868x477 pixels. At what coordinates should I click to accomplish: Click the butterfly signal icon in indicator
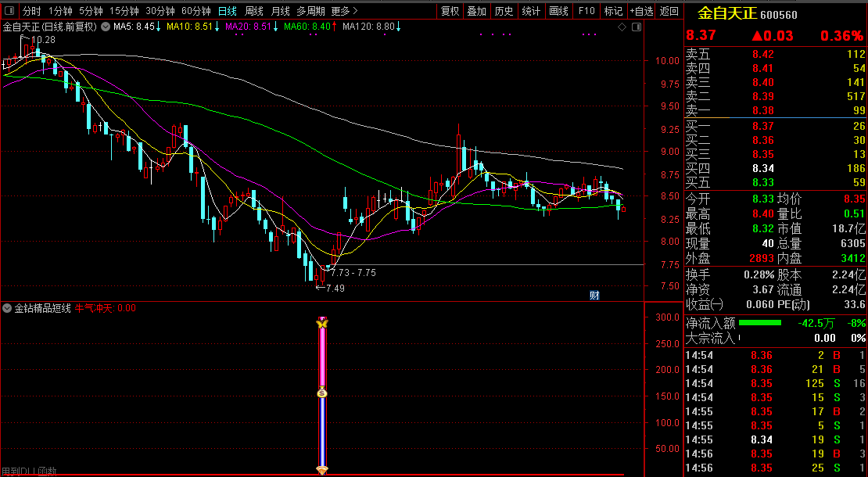point(321,322)
